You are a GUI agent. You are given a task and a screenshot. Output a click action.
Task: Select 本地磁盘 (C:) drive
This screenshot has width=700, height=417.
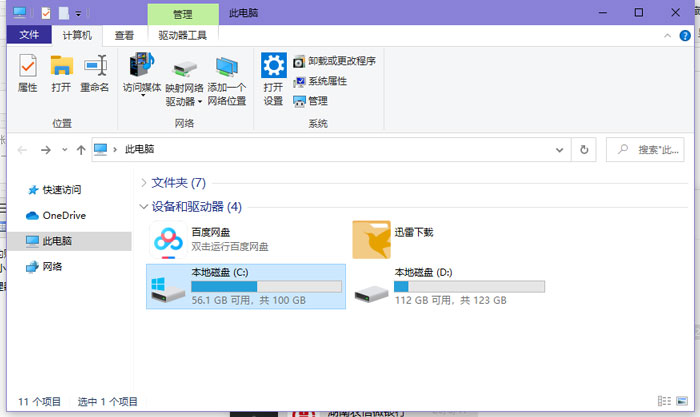(246, 286)
